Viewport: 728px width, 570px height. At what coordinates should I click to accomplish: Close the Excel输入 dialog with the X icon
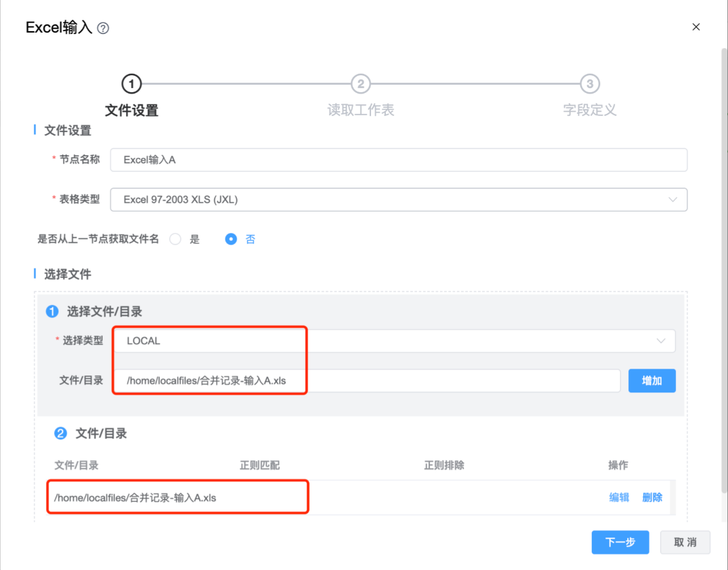point(695,27)
